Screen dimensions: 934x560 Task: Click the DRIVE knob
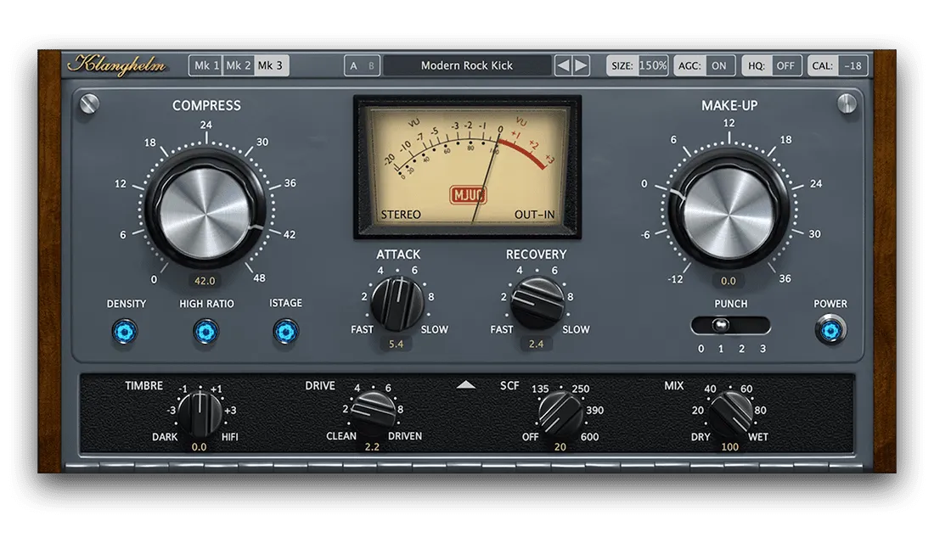[373, 412]
